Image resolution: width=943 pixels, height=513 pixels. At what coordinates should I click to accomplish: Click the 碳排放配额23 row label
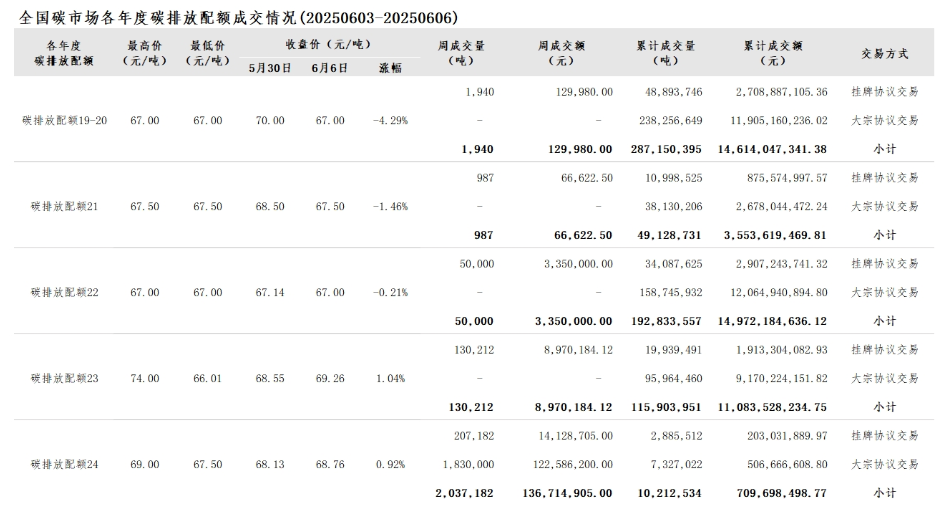point(64,378)
